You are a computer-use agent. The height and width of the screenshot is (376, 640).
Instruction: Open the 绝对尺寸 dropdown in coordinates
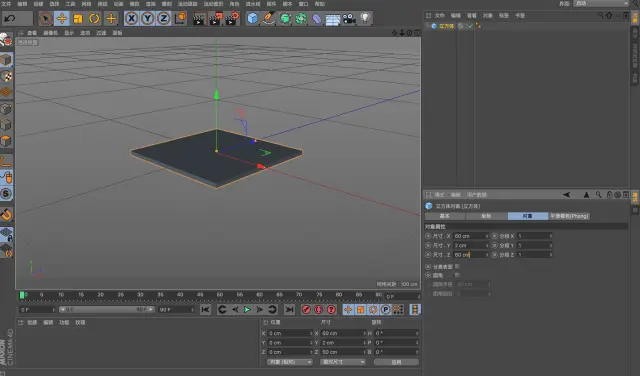(343, 362)
